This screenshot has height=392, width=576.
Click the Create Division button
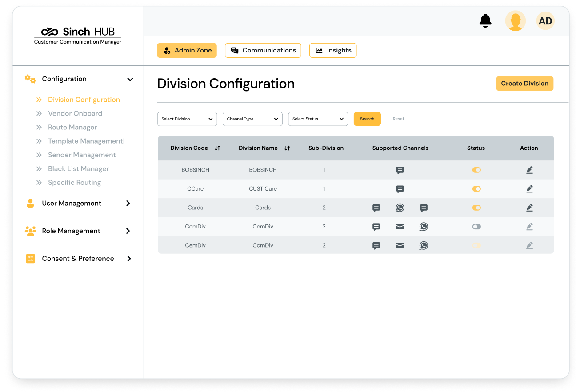click(524, 83)
